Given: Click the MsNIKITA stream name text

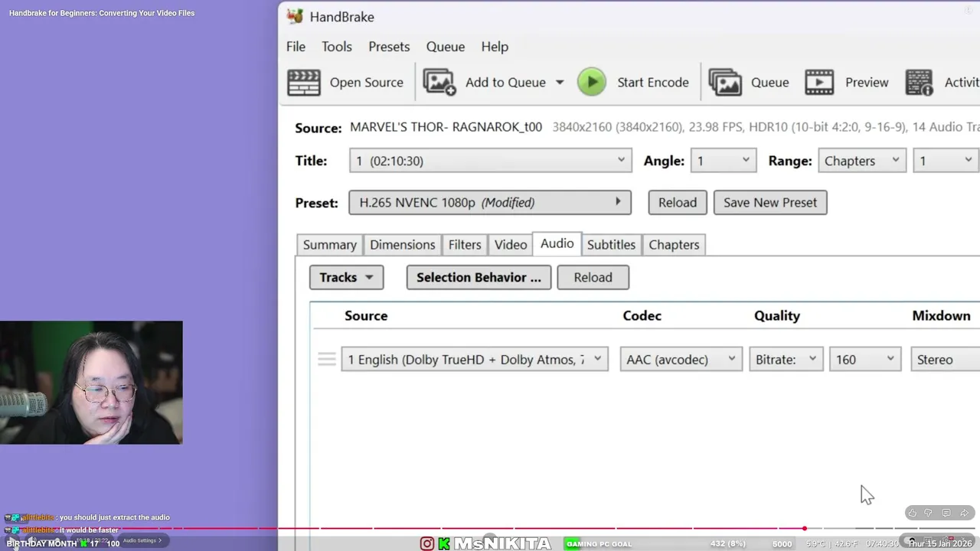Looking at the screenshot, I should 502,544.
